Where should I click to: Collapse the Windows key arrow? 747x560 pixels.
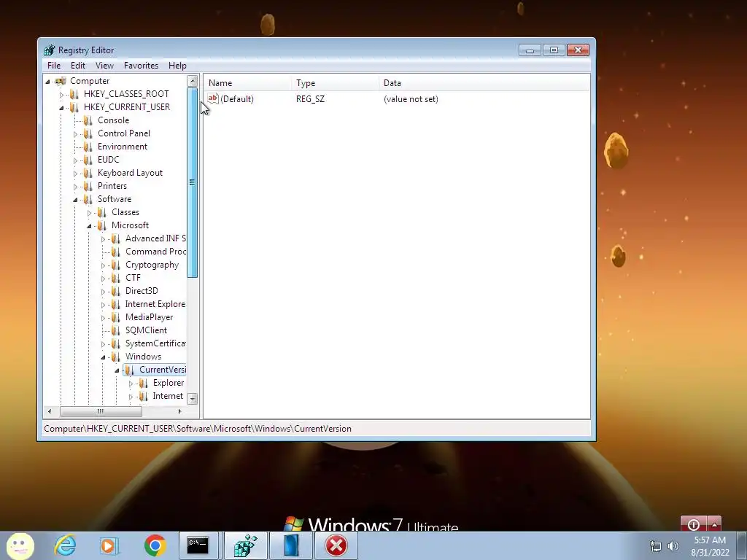tap(103, 357)
